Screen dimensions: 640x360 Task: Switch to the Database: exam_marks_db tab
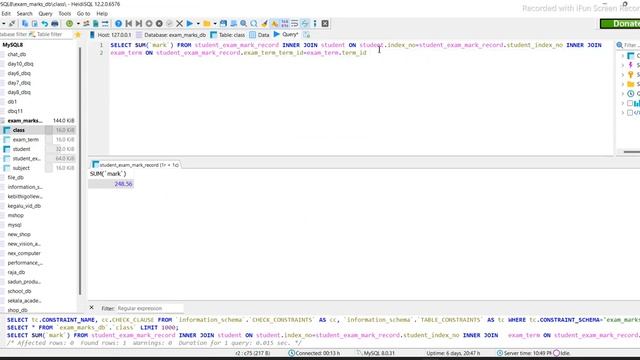tap(171, 35)
